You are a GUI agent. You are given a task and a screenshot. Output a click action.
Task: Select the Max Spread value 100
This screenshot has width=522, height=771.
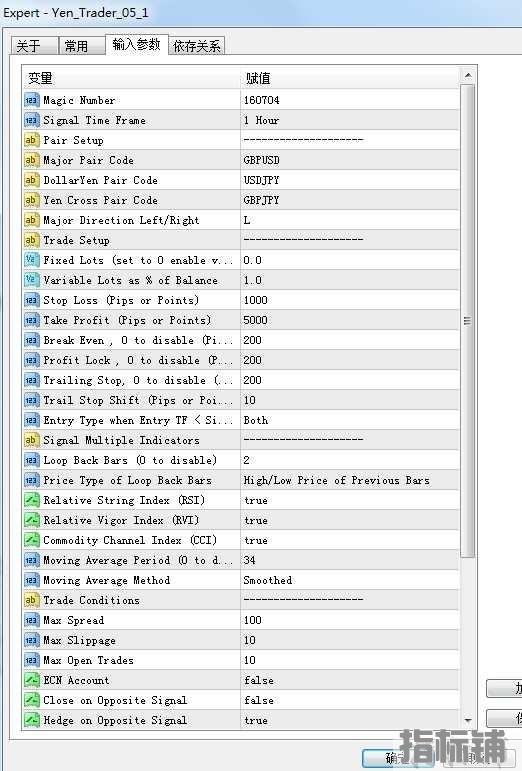(x=253, y=621)
